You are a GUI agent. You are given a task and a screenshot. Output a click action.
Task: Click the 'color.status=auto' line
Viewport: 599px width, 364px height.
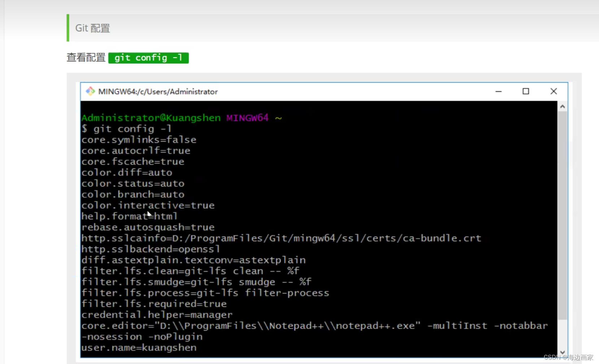coord(133,183)
